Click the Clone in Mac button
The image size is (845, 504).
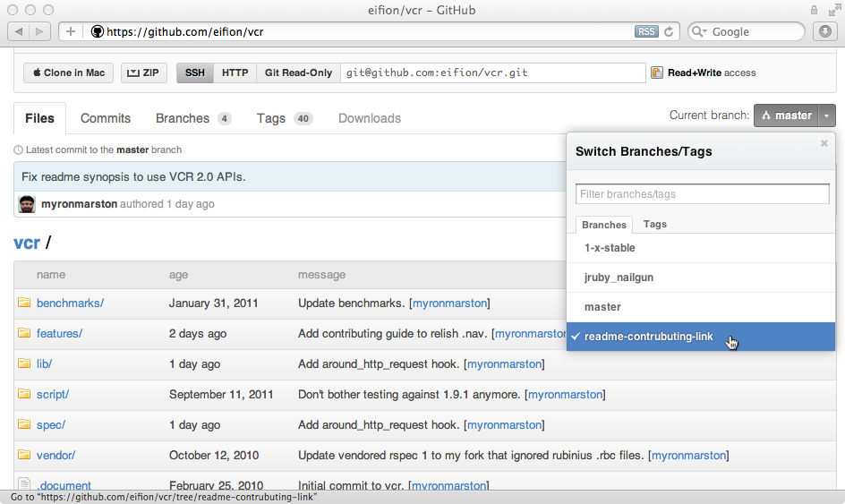(68, 73)
